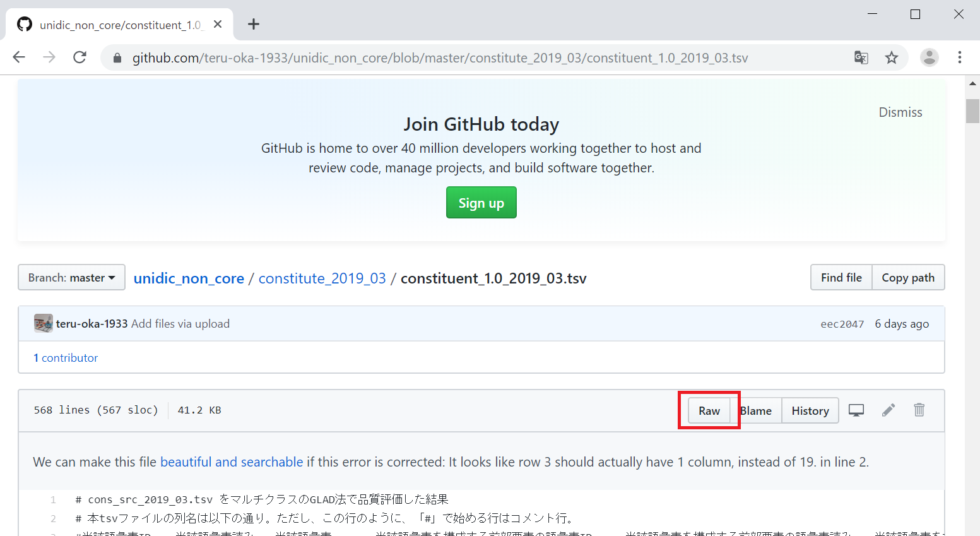This screenshot has width=980, height=536.
Task: Open file in GitHub Desktop icon
Action: pos(856,410)
